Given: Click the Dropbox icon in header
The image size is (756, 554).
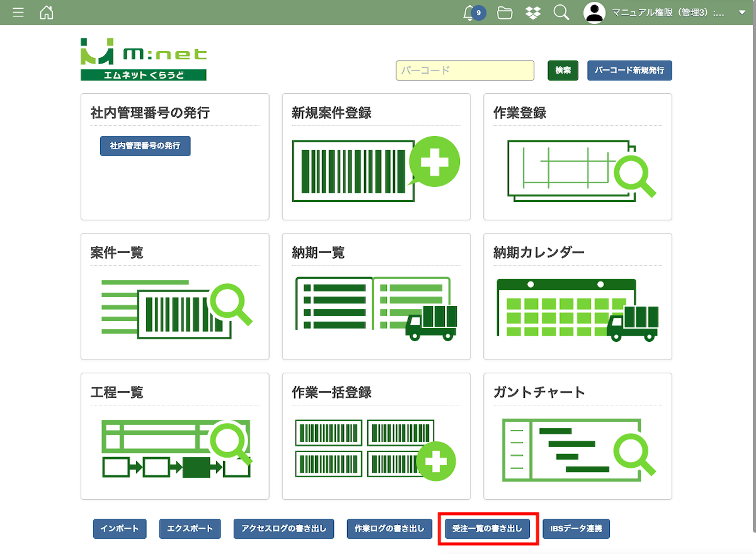Looking at the screenshot, I should (533, 13).
